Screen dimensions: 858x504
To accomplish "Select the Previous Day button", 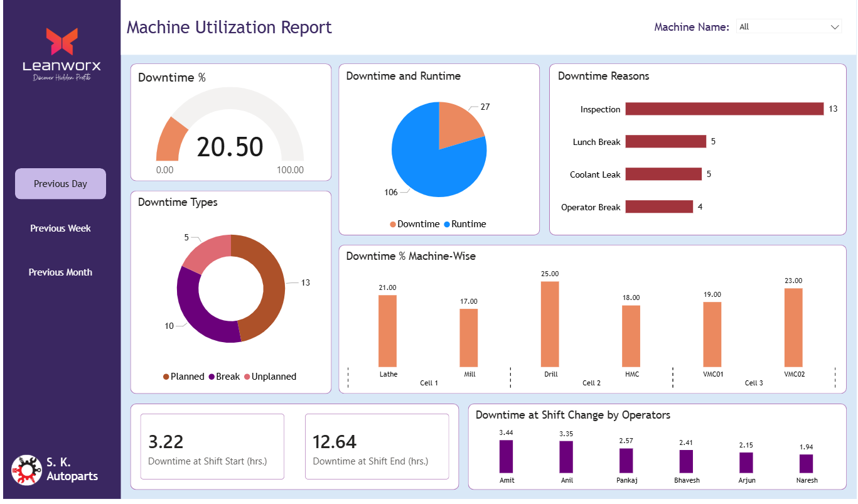I will point(61,184).
